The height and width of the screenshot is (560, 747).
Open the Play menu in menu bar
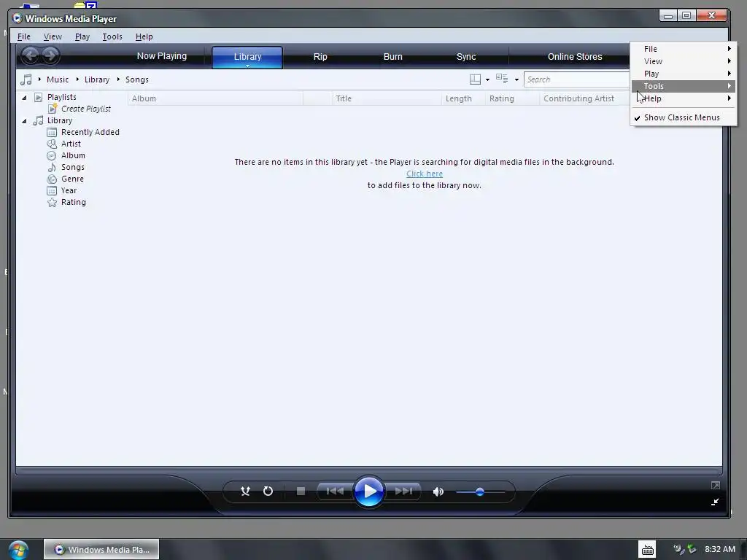(x=82, y=36)
